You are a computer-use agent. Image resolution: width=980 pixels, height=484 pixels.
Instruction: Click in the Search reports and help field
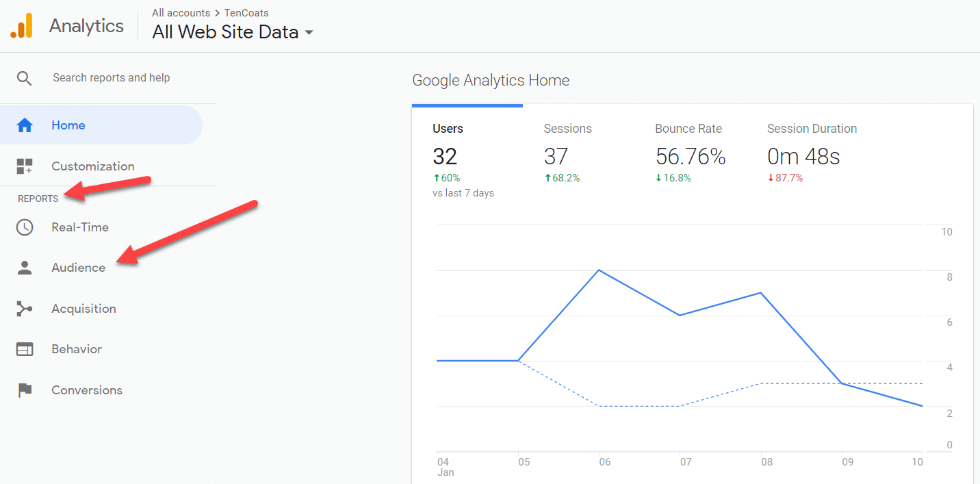[x=112, y=78]
